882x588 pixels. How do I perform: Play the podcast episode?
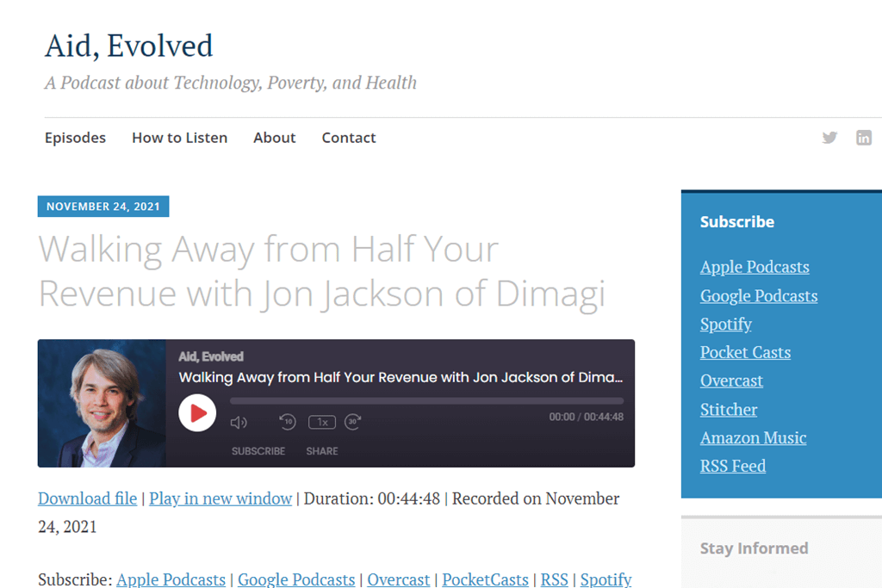point(197,413)
